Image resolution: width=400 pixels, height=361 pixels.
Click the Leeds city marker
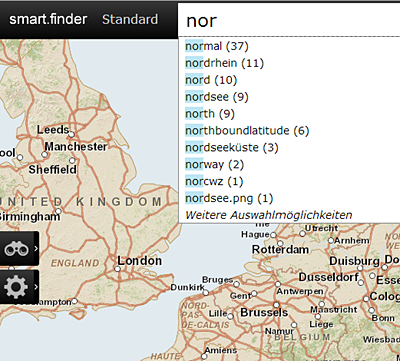[x=71, y=135]
